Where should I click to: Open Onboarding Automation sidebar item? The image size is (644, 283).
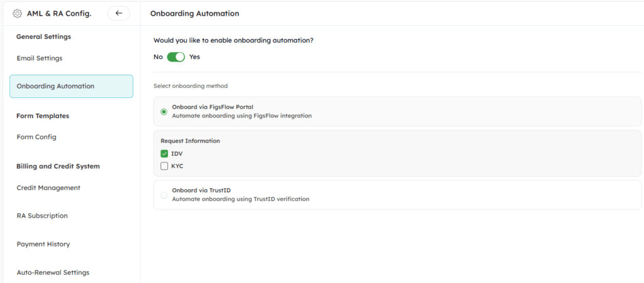72,86
